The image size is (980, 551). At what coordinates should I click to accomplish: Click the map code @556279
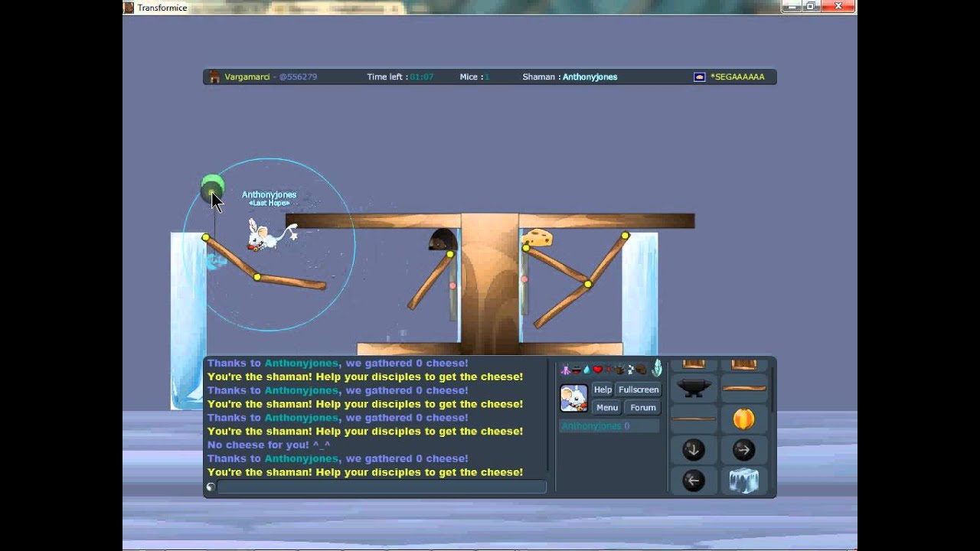(298, 77)
